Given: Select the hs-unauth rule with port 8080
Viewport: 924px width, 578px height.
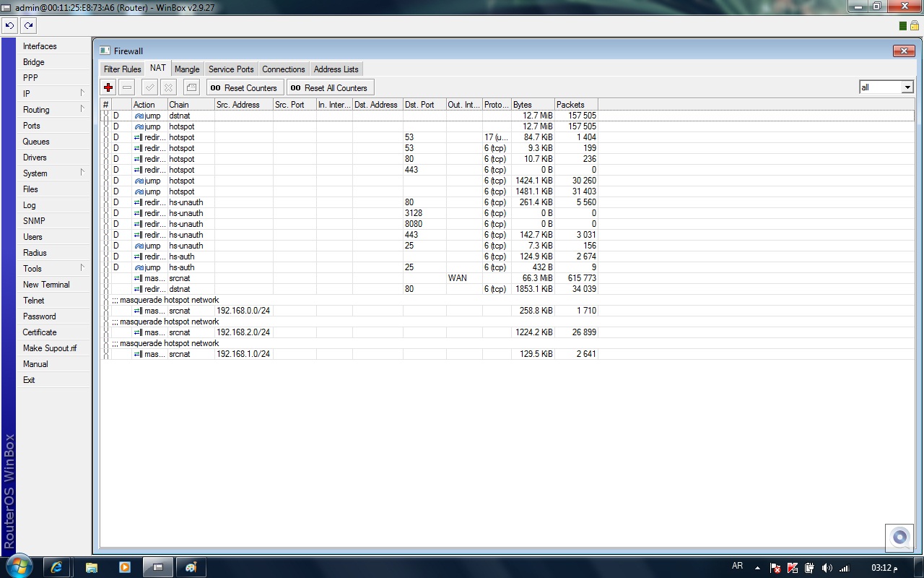Looking at the screenshot, I should [x=350, y=224].
